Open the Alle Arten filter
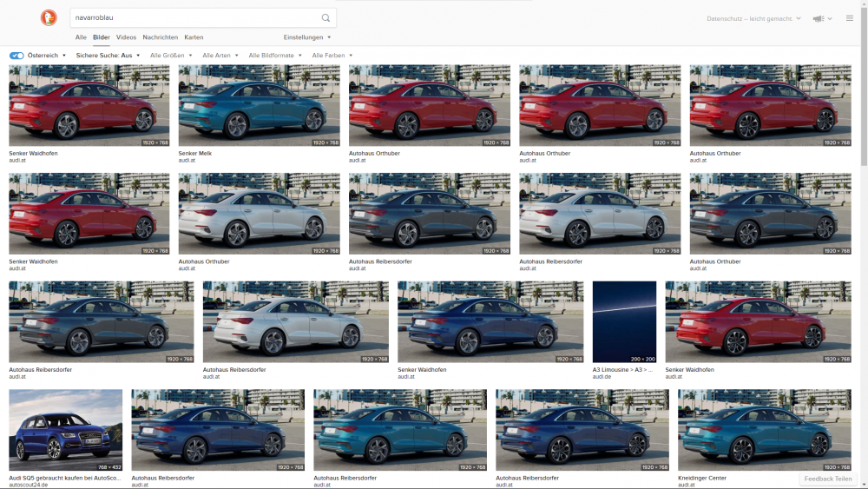The width and height of the screenshot is (868, 489). [x=220, y=56]
